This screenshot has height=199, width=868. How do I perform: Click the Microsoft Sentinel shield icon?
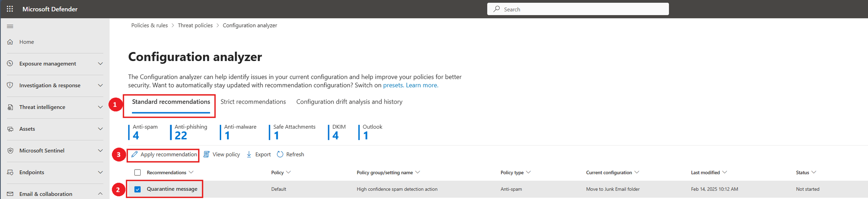(10, 150)
